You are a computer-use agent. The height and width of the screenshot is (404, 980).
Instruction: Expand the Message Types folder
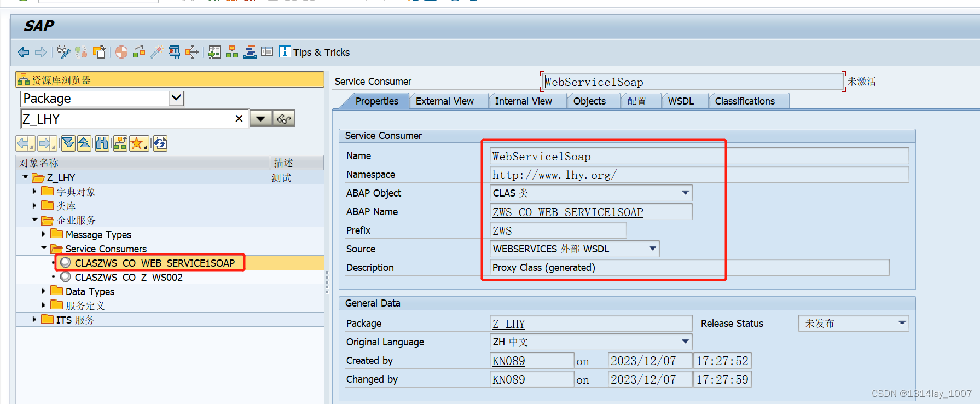point(44,234)
